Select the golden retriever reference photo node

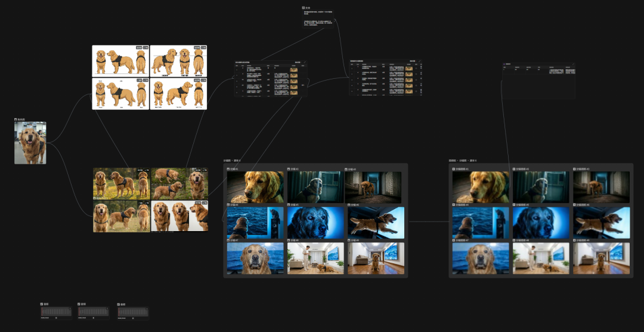[30, 143]
